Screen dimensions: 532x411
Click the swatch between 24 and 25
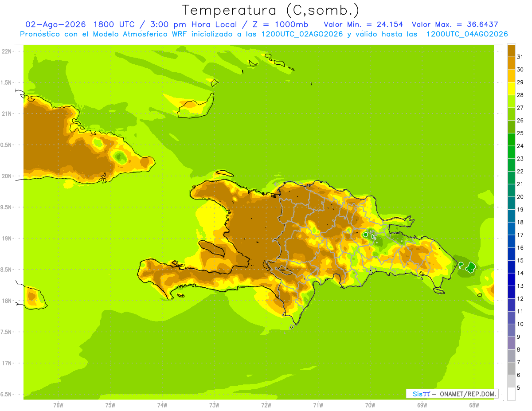coord(511,139)
